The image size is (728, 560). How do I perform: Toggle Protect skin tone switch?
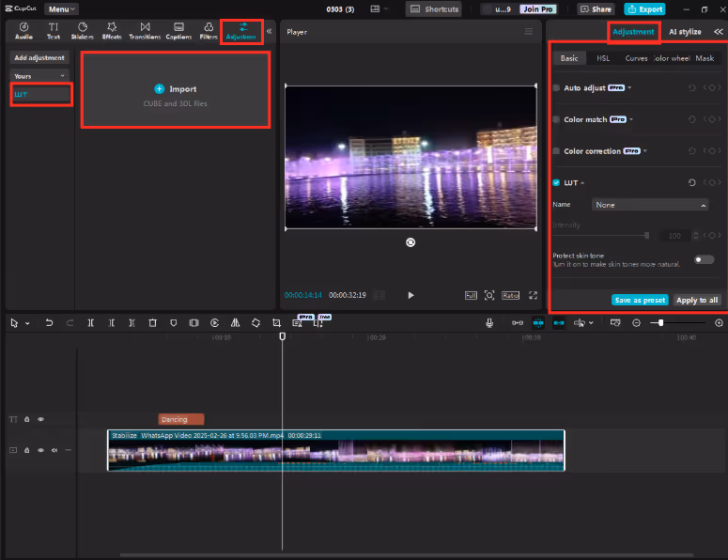(704, 259)
